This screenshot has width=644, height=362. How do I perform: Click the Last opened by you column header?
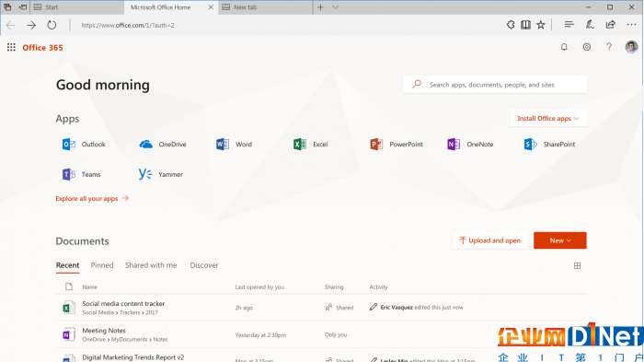pyautogui.click(x=259, y=287)
